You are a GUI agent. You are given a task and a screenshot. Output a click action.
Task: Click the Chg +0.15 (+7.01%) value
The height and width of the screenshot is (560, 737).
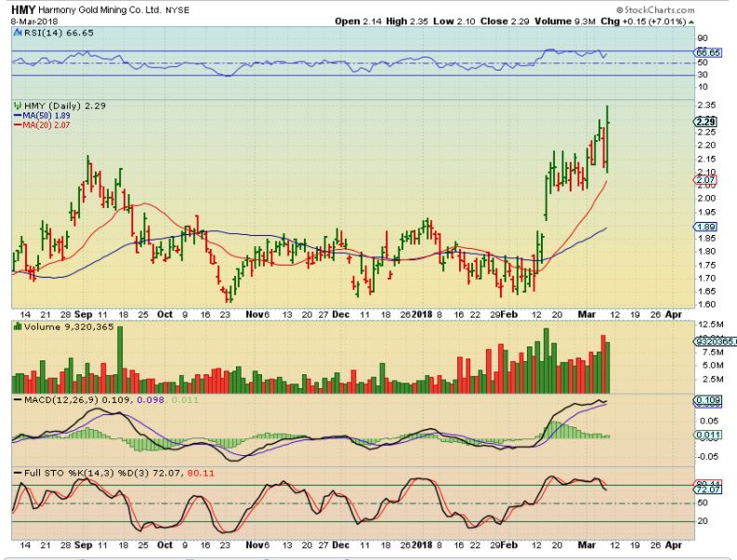[x=643, y=21]
